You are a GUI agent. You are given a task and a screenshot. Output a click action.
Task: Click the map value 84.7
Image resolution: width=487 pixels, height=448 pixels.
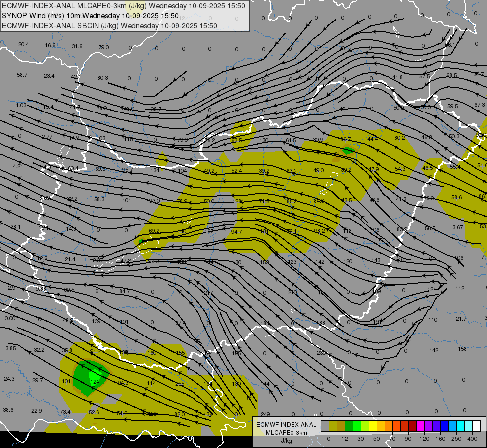[124, 291]
